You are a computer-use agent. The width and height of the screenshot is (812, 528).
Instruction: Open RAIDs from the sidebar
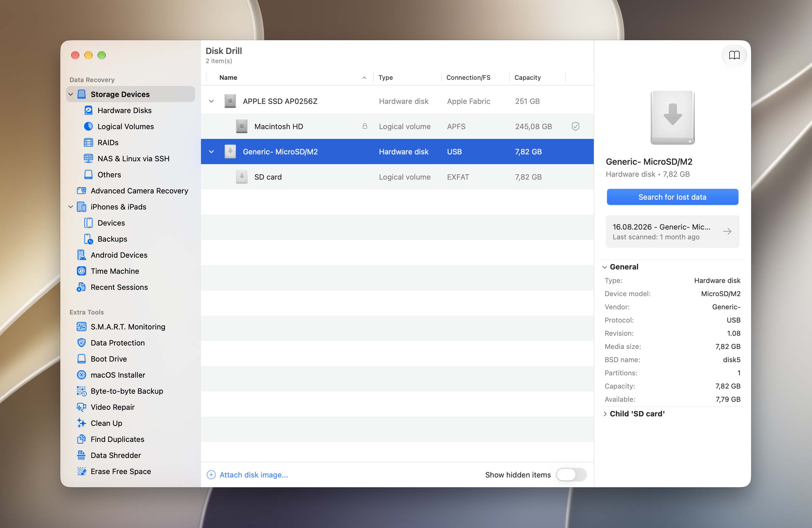pos(108,143)
